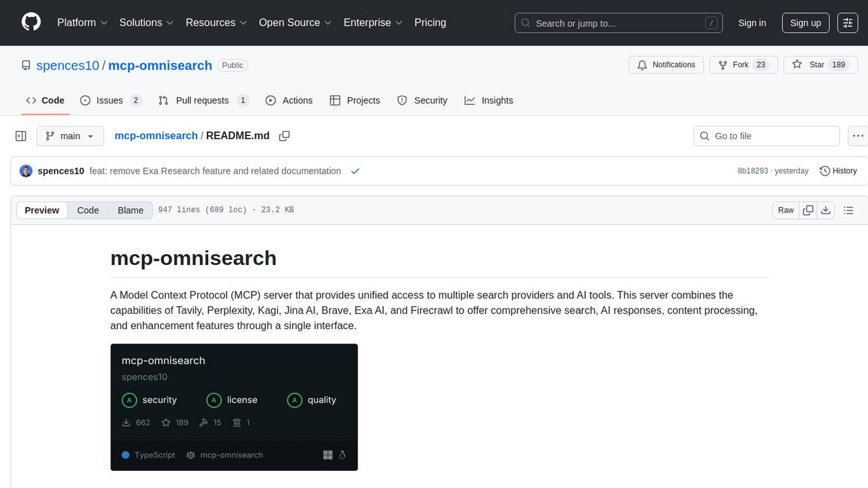868x488 pixels.
Task: Switch to the Insights tab
Action: tap(489, 100)
